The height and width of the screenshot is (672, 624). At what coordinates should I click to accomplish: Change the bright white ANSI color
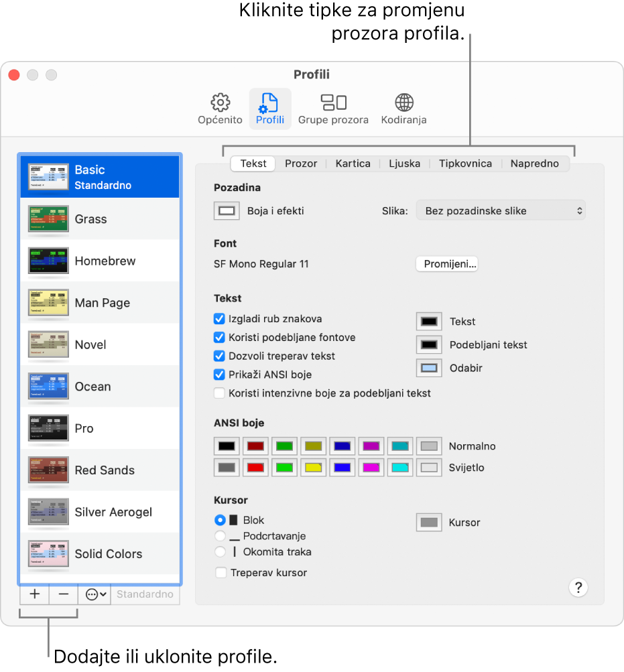click(x=429, y=468)
